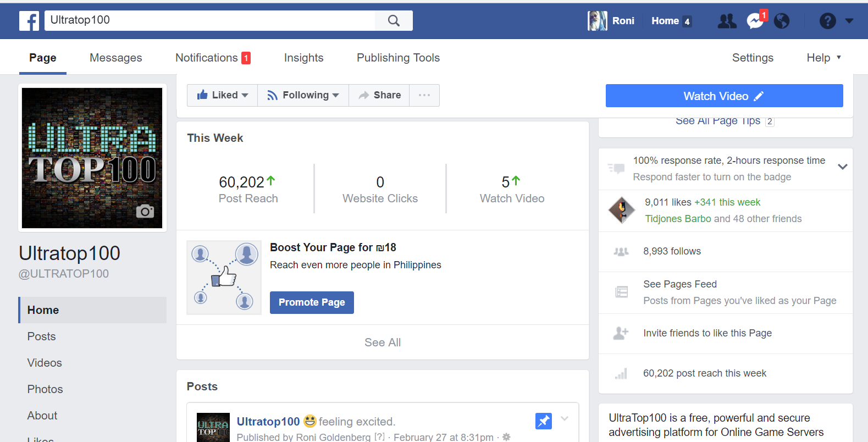Click the 5 Watch Video stat
868x442 pixels.
tap(512, 189)
